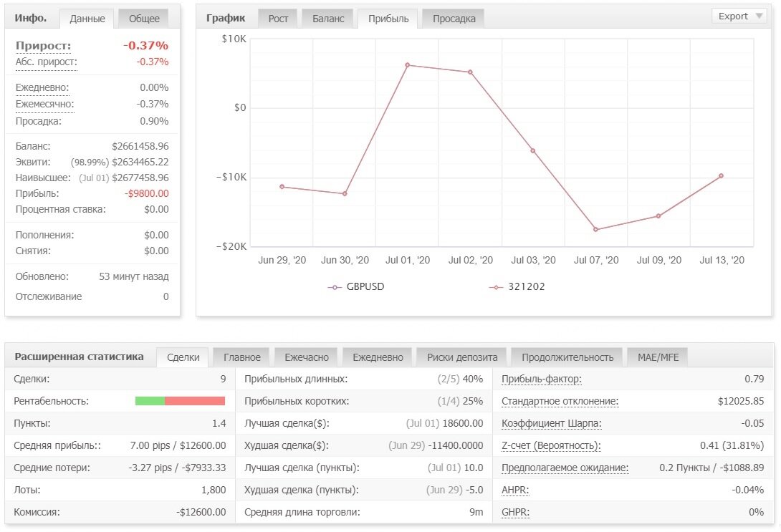Click the Jul 13 chart data point
The width and height of the screenshot is (781, 532).
[x=722, y=175]
